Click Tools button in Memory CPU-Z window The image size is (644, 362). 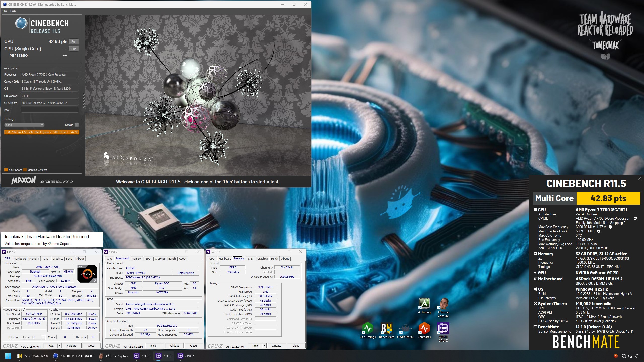[255, 346]
